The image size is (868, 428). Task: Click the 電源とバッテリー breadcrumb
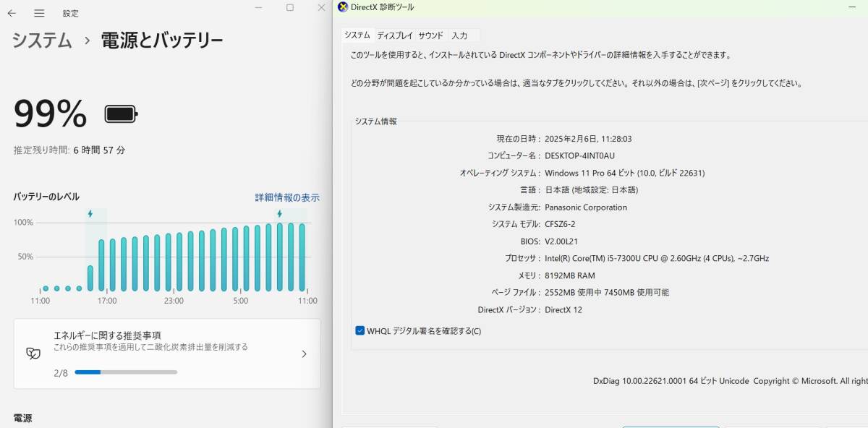pyautogui.click(x=166, y=41)
